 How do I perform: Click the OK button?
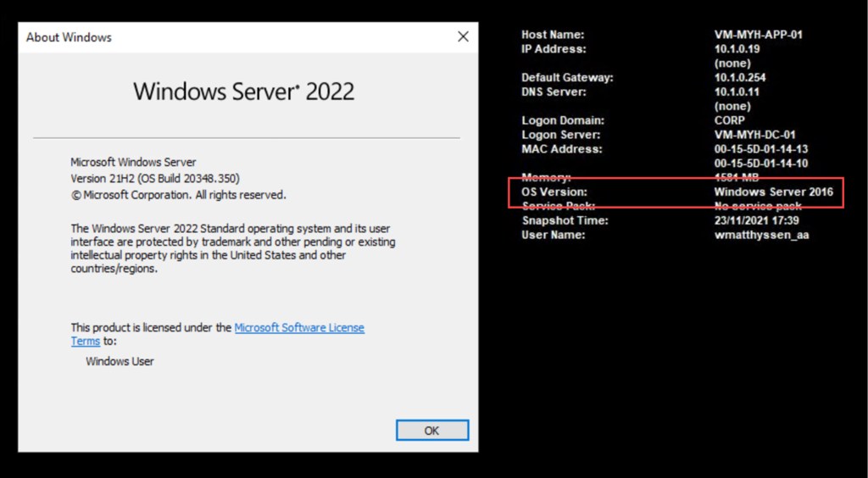[431, 431]
